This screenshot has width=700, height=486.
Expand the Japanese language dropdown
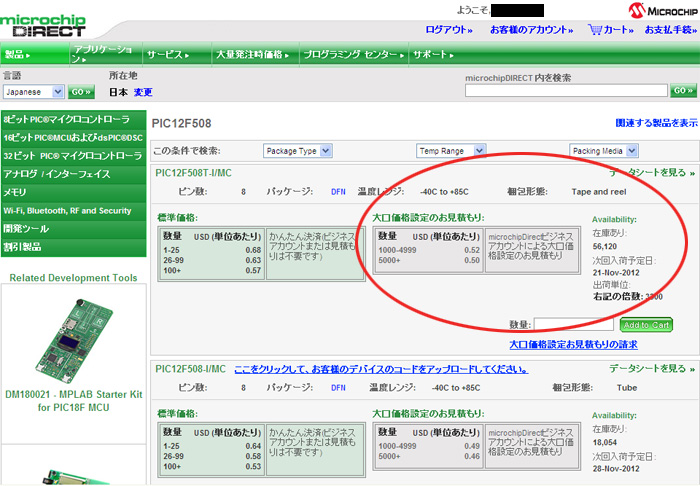tap(33, 92)
